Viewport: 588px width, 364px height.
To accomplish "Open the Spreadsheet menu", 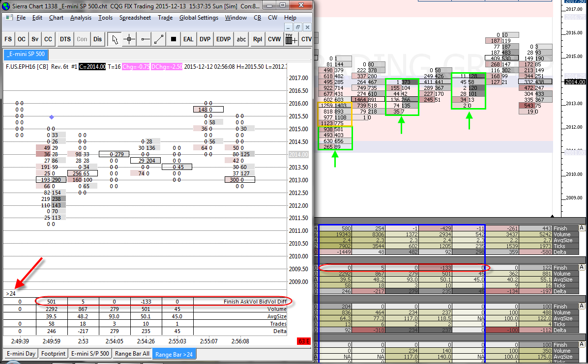I will point(135,18).
